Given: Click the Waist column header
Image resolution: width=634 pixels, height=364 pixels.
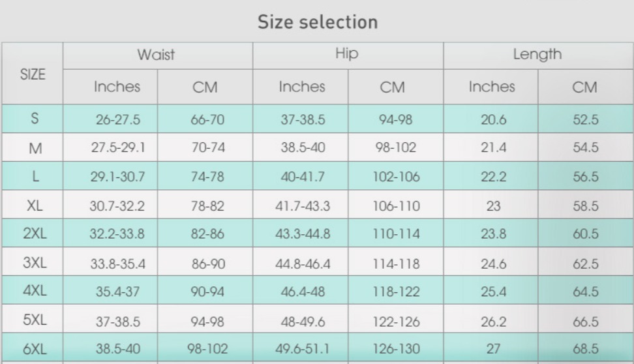Looking at the screenshot, I should coord(156,55).
